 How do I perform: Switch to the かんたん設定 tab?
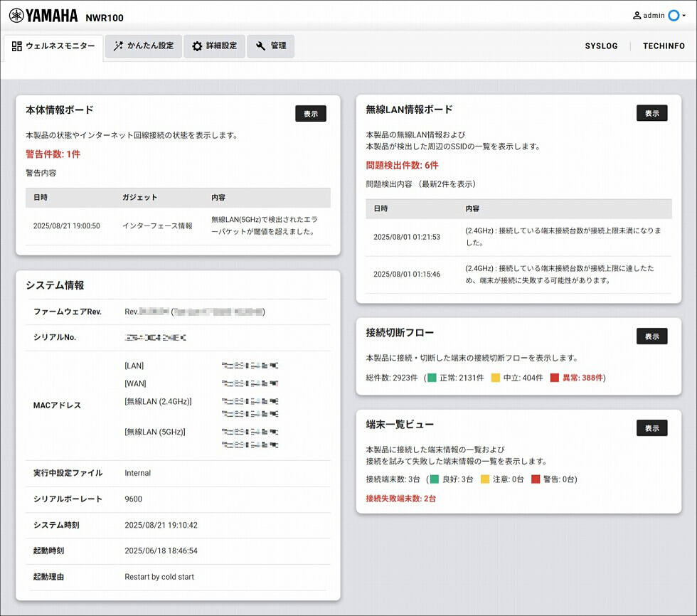click(144, 46)
